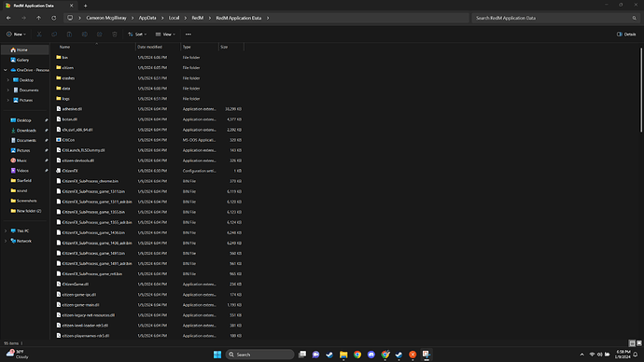Viewport: 644px width, 362px height.
Task: Open the Sort dropdown menu
Action: [137, 35]
